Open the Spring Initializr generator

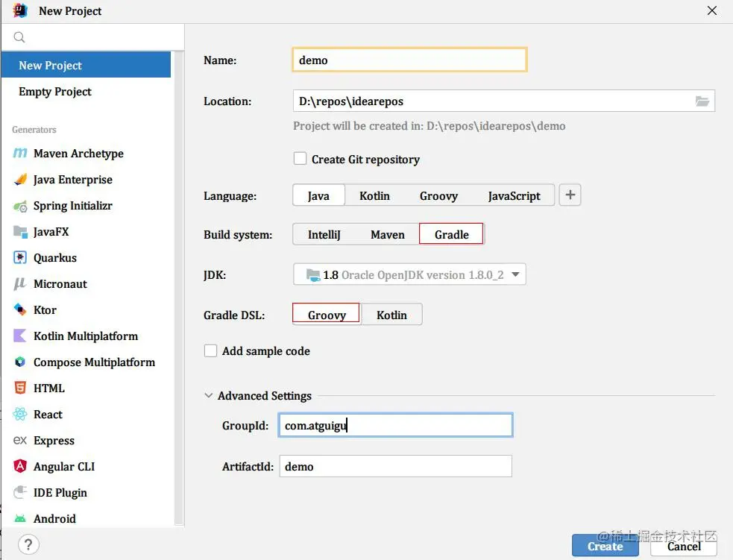(72, 206)
